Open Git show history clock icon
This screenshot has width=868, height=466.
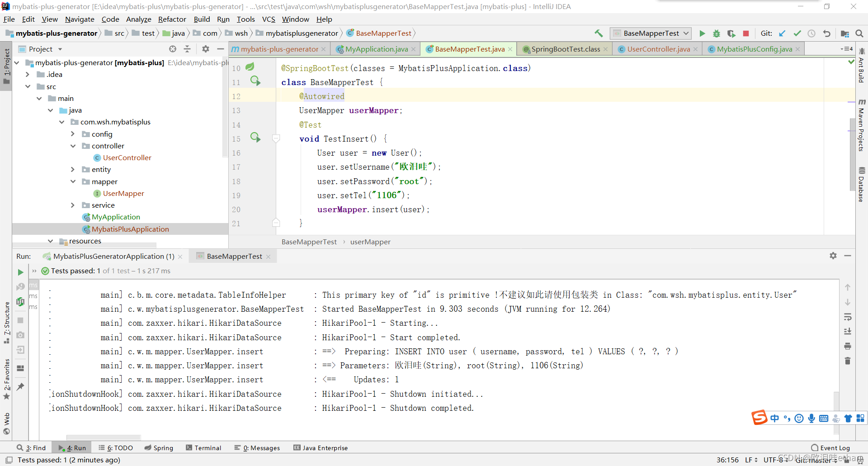(811, 33)
